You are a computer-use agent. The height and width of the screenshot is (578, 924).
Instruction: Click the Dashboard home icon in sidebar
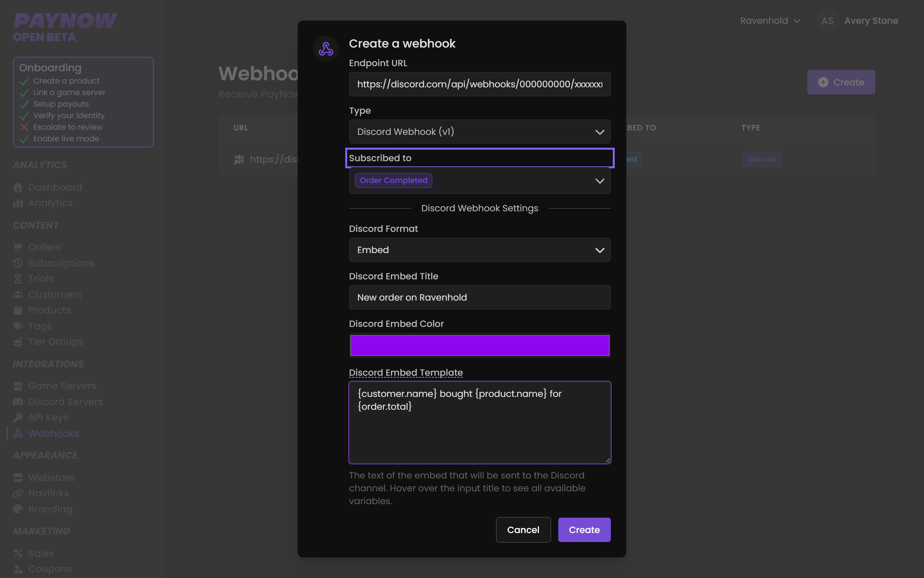[18, 187]
